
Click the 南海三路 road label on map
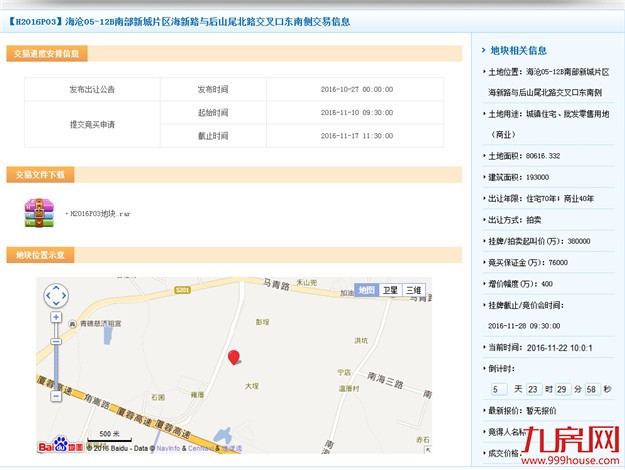point(385,380)
